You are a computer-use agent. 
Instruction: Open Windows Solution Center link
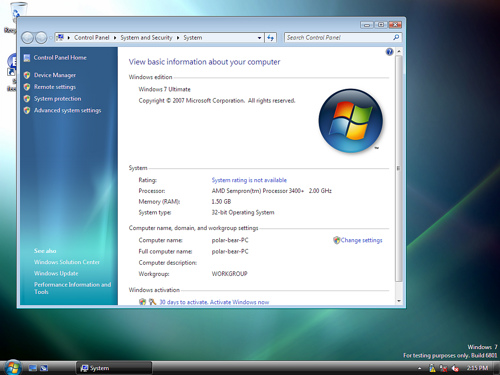coord(67,262)
